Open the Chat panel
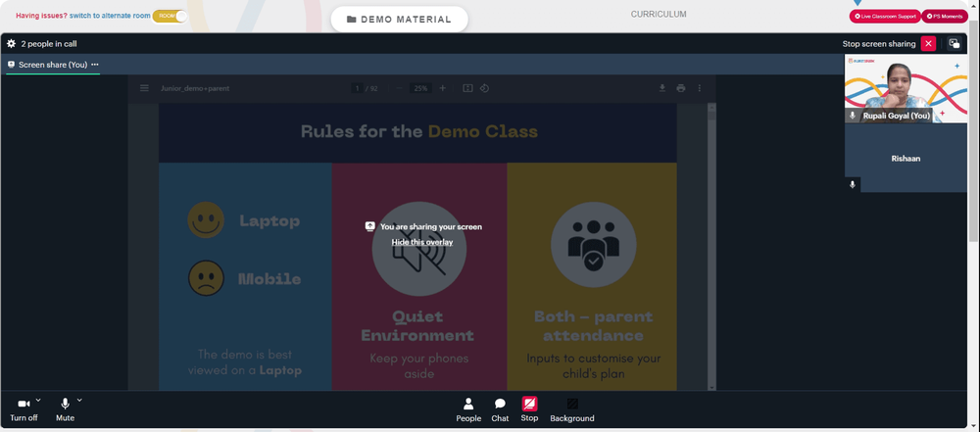 tap(500, 410)
